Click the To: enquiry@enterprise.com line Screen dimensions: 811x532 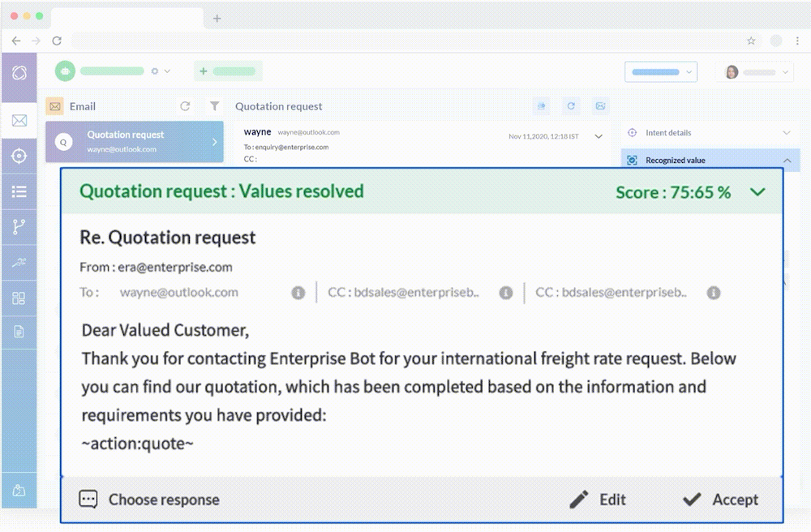tap(286, 147)
